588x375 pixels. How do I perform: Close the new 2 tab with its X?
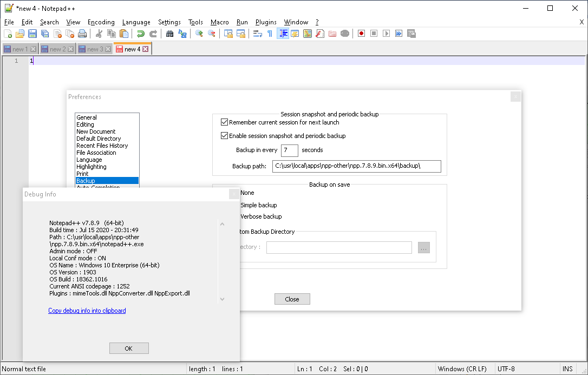[x=70, y=49]
